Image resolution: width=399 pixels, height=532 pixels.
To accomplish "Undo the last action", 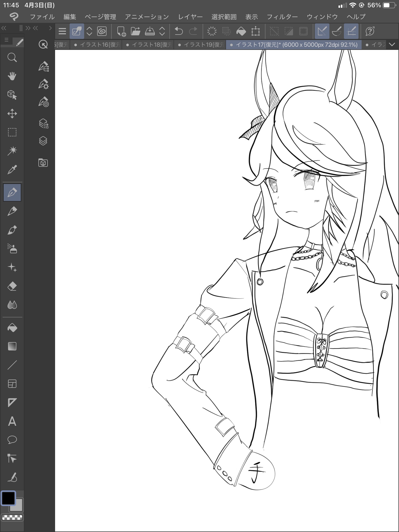I will point(179,31).
